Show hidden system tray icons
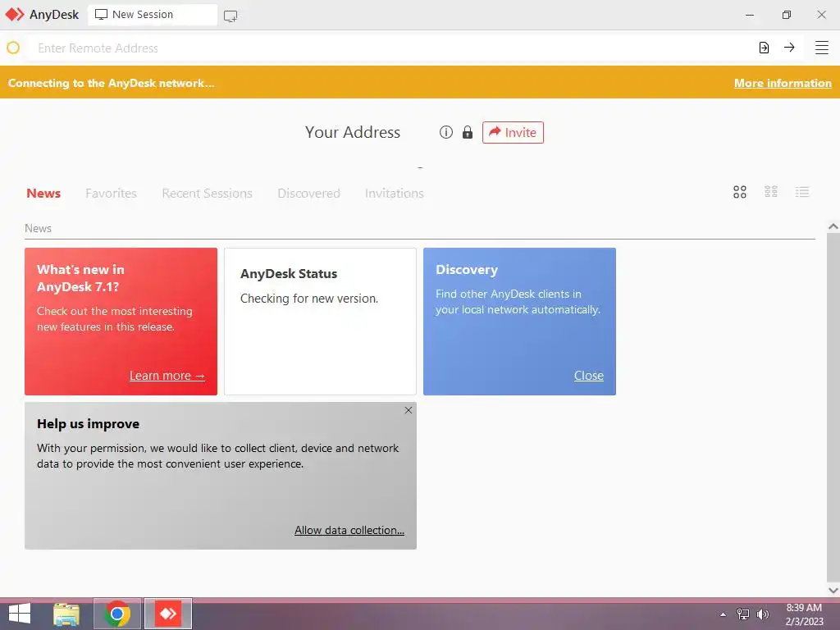Screen dimensions: 840x630 click(x=724, y=614)
